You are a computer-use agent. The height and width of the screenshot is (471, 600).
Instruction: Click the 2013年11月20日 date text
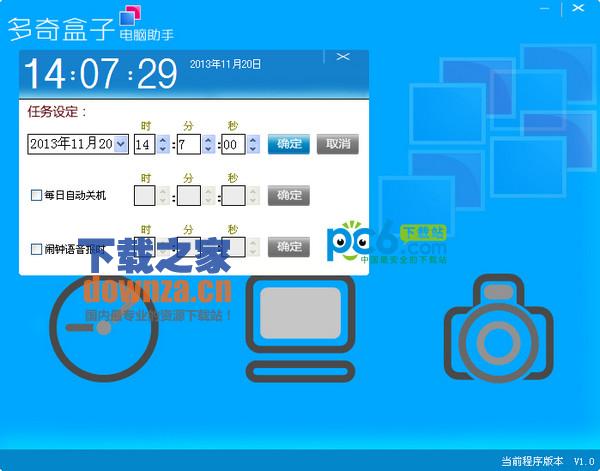225,64
